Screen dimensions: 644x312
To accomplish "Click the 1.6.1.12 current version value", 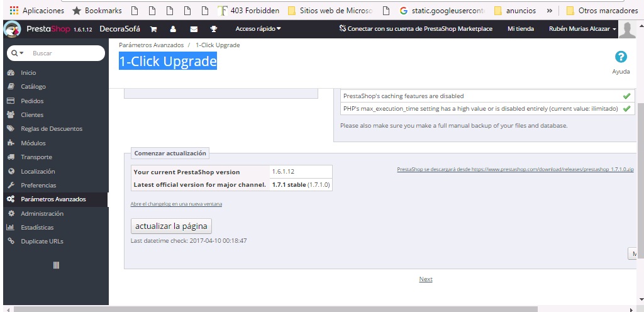I will [283, 171].
